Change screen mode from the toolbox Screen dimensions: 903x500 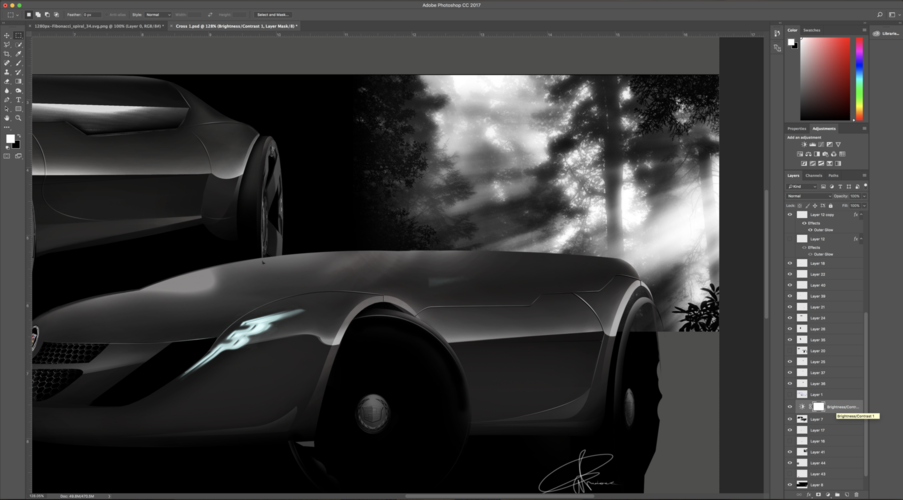coord(18,156)
